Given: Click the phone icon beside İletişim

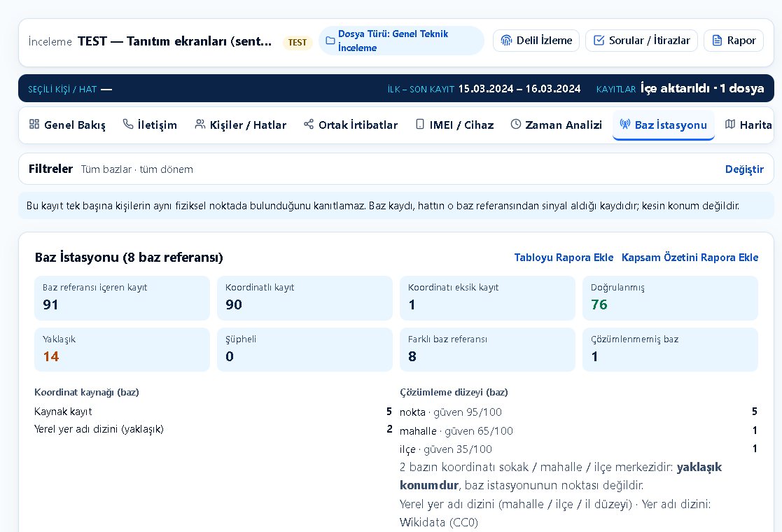Looking at the screenshot, I should 128,124.
